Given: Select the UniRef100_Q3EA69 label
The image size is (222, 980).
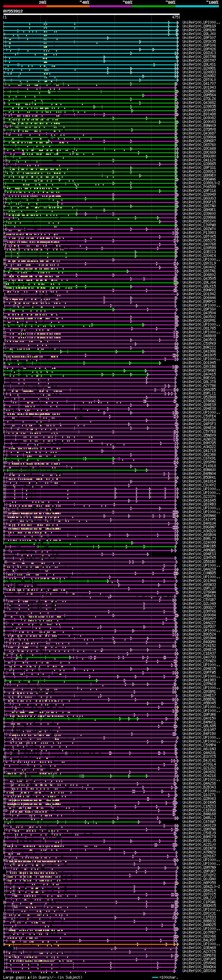Looking at the screenshot, I should pos(199,948).
